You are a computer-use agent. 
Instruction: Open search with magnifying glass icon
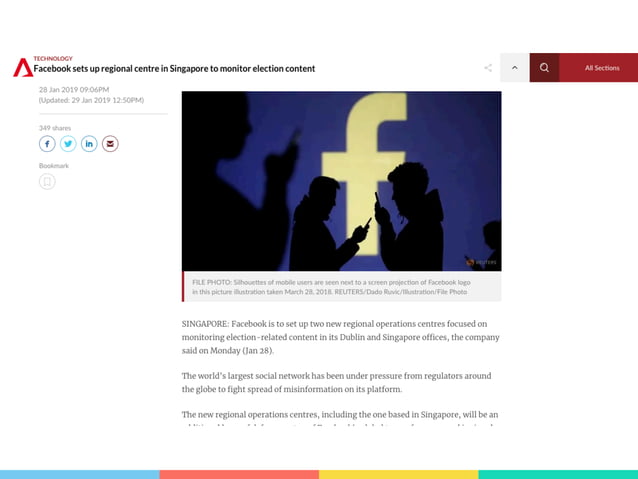(544, 68)
